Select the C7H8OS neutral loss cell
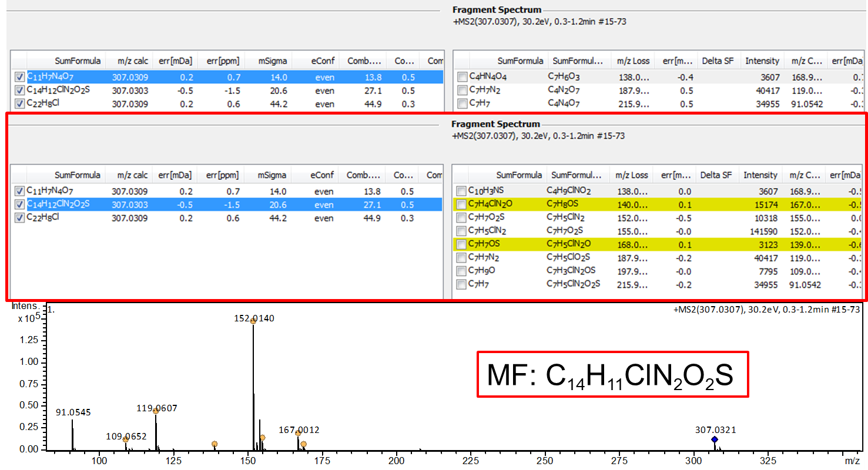Viewport: 868px width, 470px height. click(x=562, y=204)
